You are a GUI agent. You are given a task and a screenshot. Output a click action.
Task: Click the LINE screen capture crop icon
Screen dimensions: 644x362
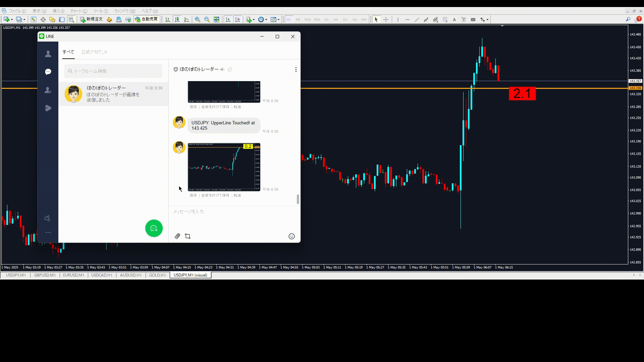188,236
